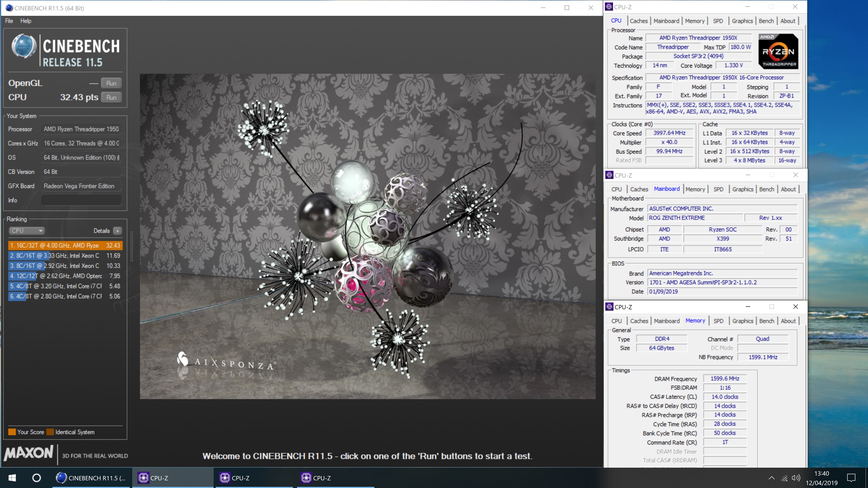The height and width of the screenshot is (488, 868).
Task: Switch middle CPU-Z window to CPU tab
Action: click(617, 189)
